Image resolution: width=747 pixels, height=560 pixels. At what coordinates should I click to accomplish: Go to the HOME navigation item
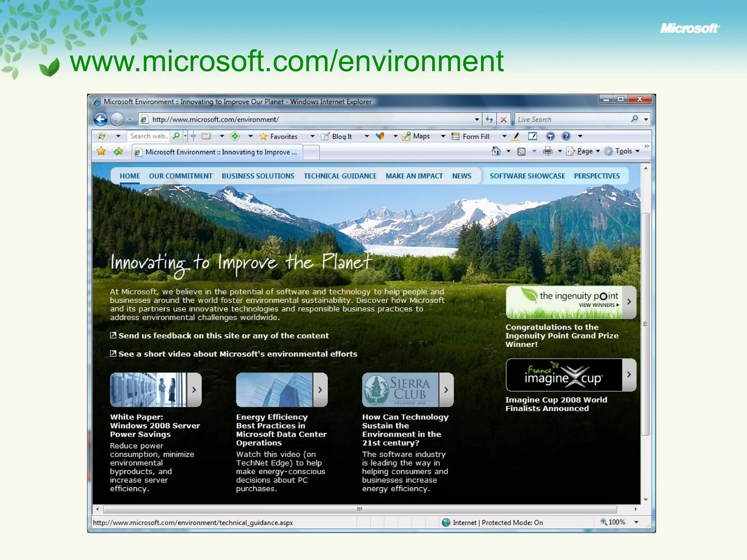[x=129, y=176]
